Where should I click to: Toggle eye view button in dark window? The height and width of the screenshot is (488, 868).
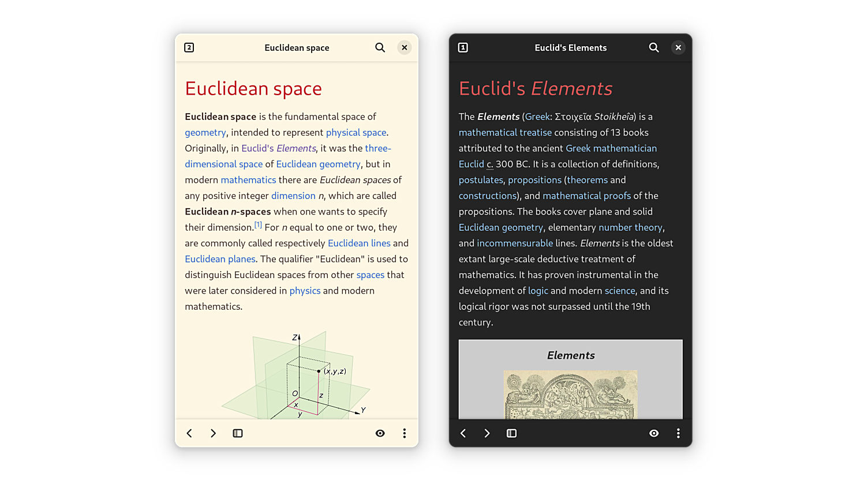point(654,433)
